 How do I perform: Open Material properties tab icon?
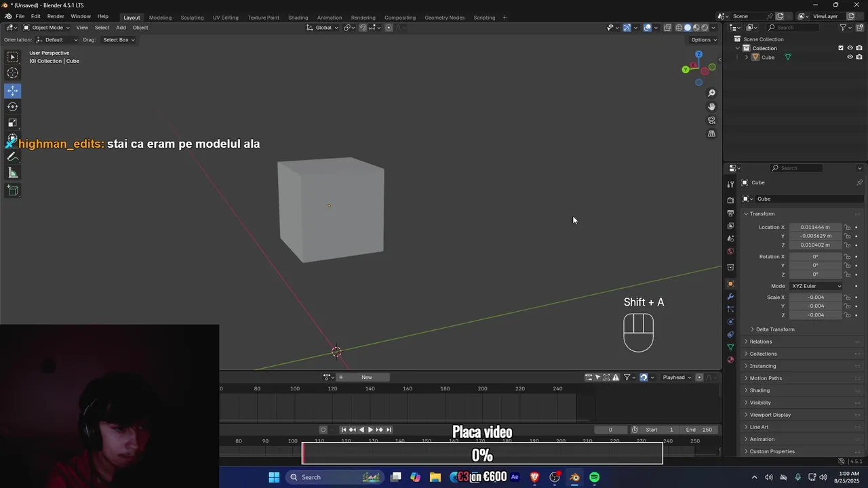click(x=730, y=360)
